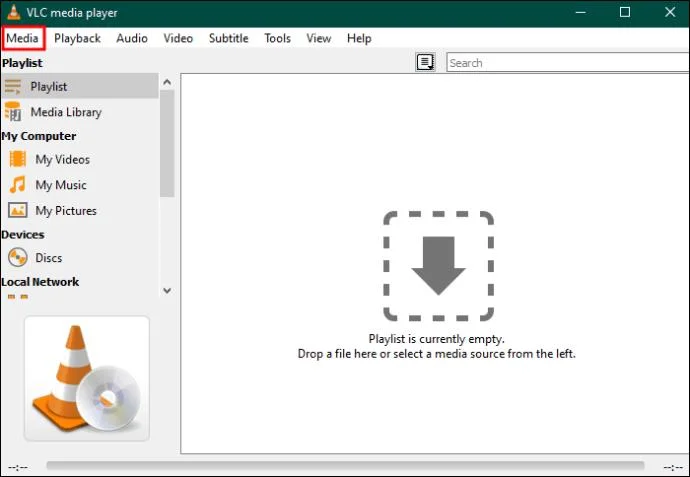Open the Subtitle menu
The image size is (690, 477).
[228, 38]
